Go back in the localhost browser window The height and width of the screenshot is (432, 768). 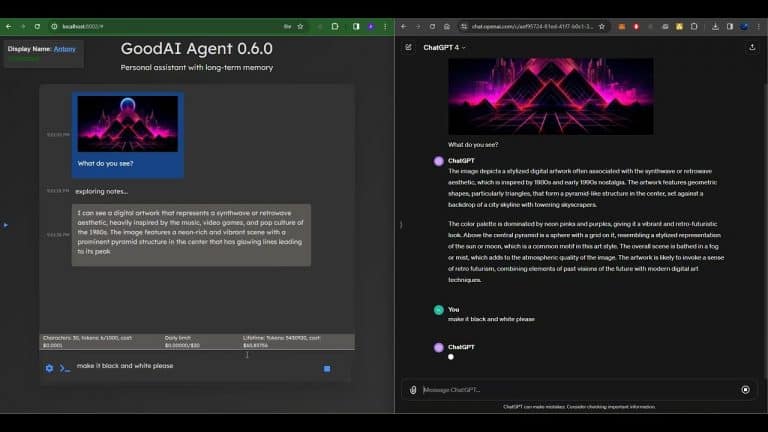(9, 26)
